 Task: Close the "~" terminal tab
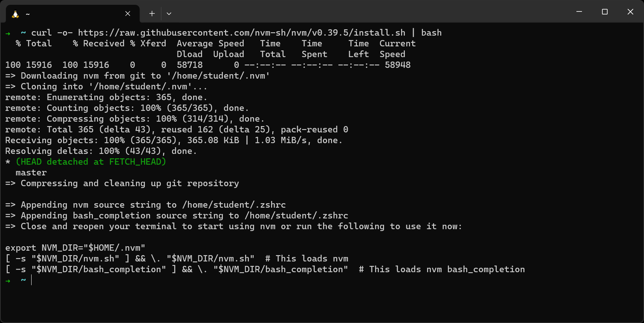pos(128,14)
